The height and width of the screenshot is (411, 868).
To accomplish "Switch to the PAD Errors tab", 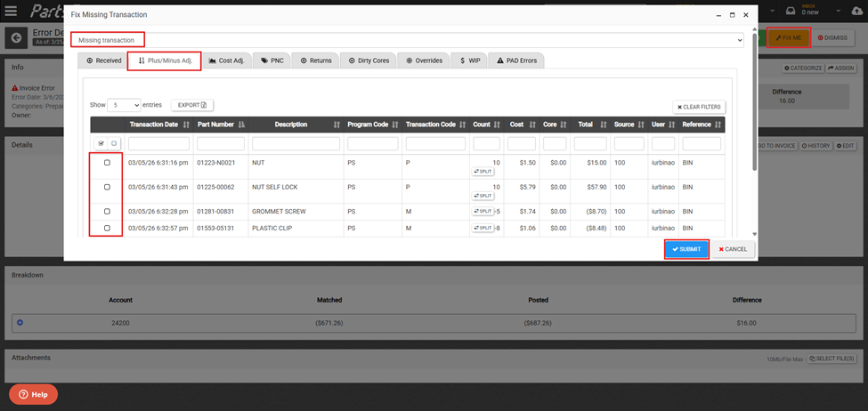I will click(x=516, y=60).
